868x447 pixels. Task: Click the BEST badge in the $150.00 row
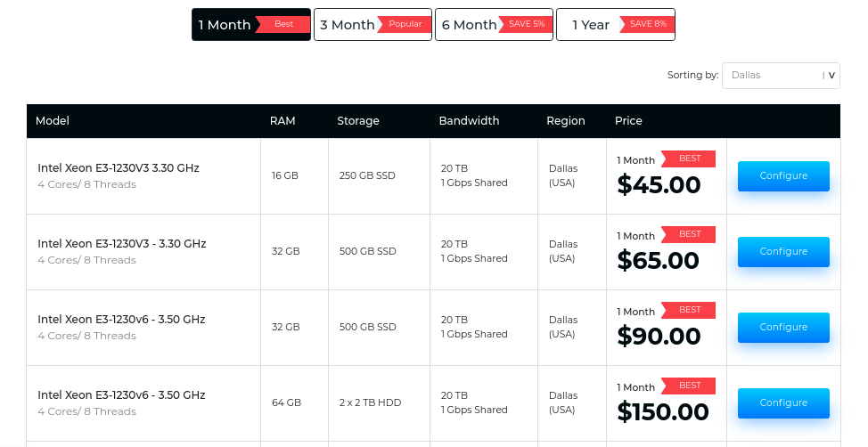tap(688, 386)
